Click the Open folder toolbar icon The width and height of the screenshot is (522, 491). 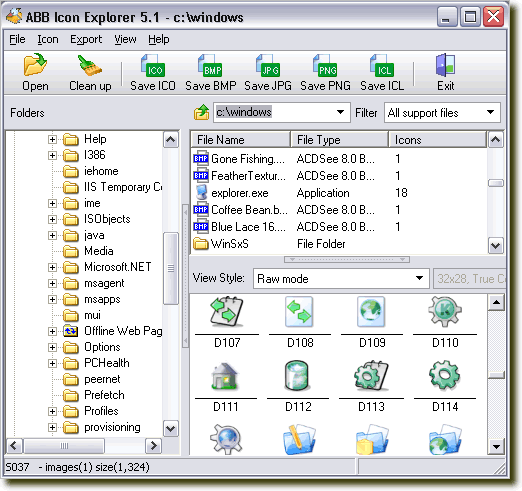(x=35, y=64)
